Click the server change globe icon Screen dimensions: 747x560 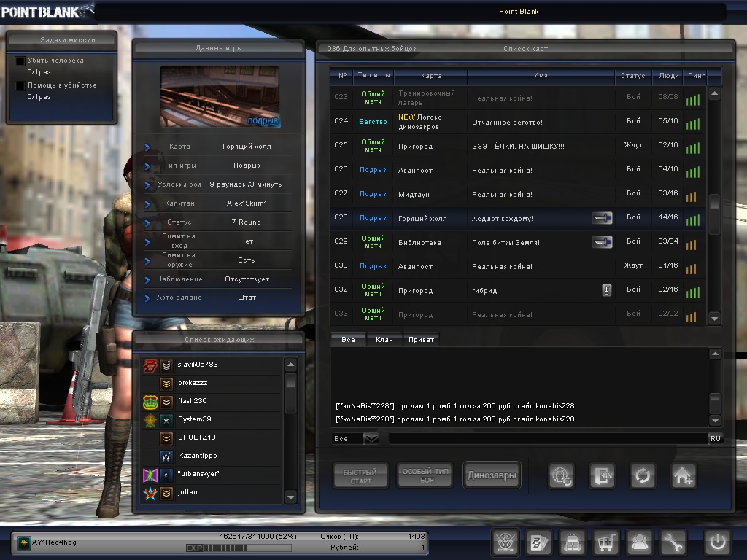[561, 476]
